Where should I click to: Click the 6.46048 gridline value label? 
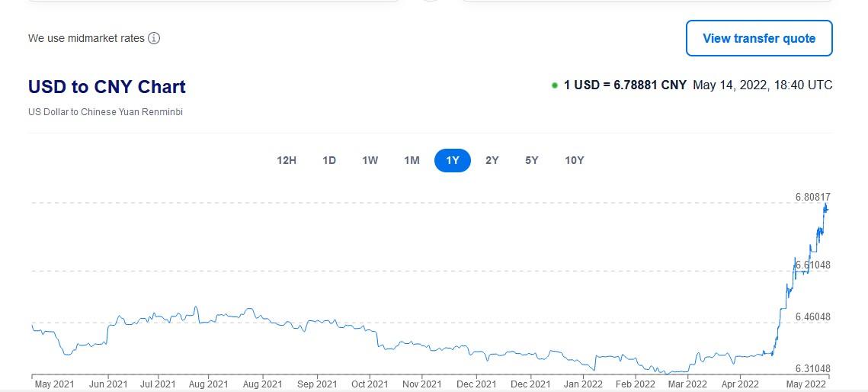(x=812, y=316)
